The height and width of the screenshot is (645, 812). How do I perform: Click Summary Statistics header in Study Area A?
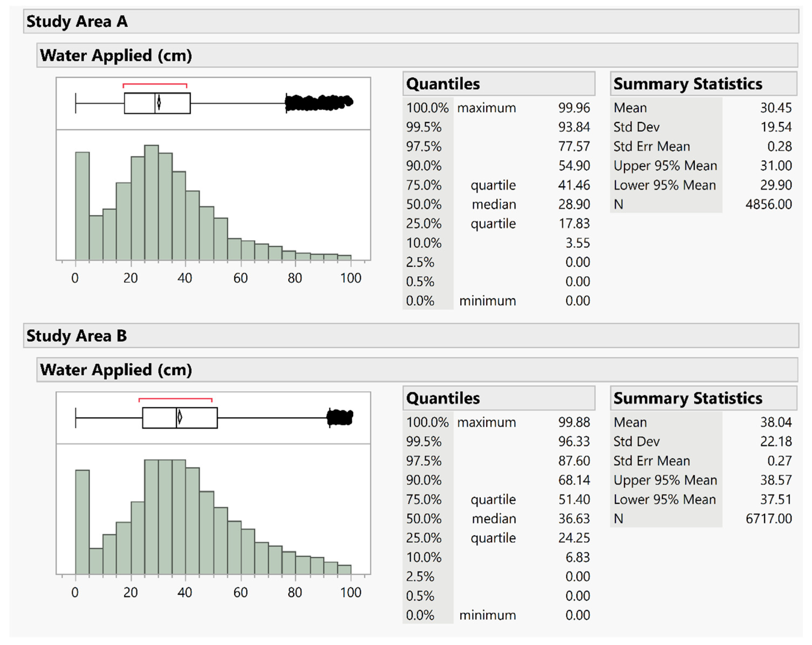687,83
